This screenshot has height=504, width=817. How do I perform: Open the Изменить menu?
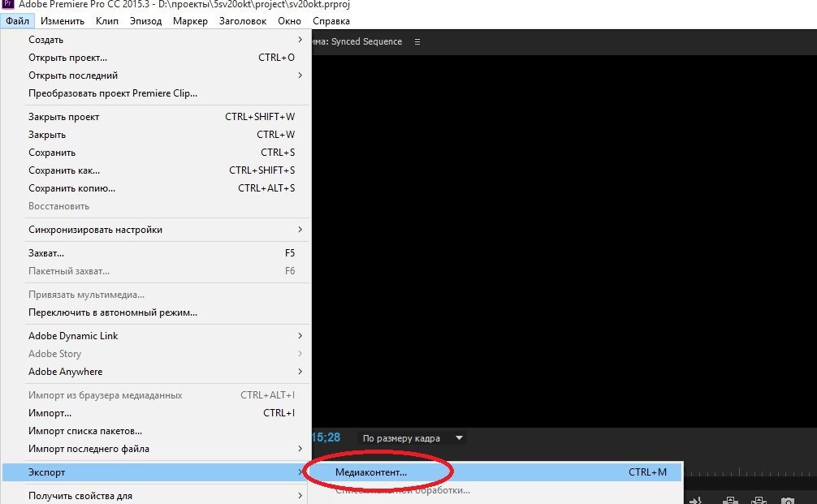tap(63, 21)
